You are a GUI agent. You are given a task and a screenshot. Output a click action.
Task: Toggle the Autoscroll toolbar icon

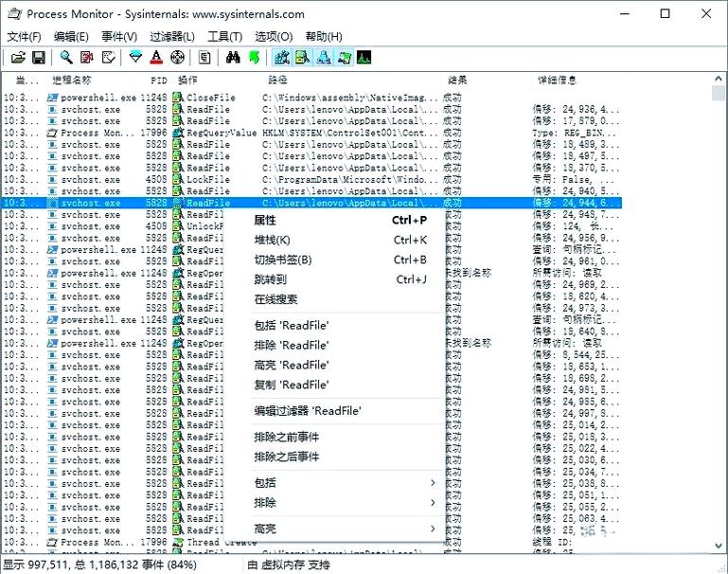tap(87, 58)
